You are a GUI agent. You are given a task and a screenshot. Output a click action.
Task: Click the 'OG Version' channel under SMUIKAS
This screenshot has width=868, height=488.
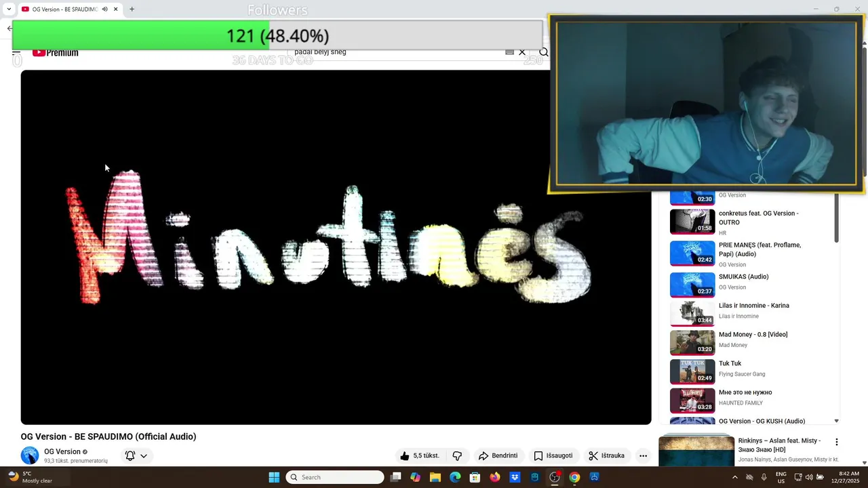[x=732, y=287]
